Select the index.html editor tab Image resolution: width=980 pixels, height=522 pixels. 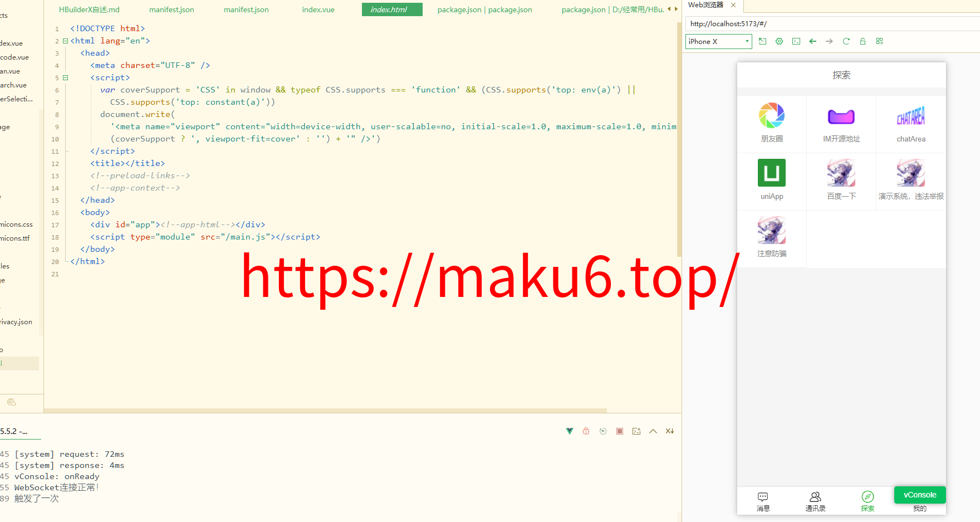[392, 9]
